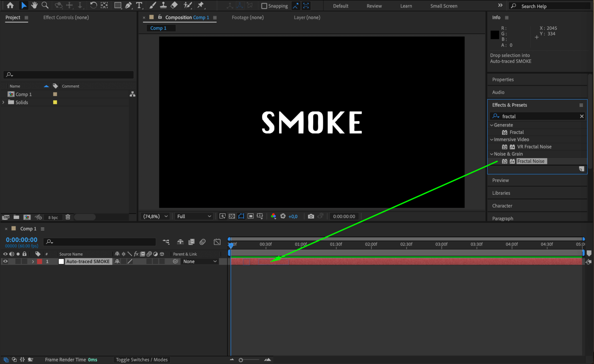Select the Puppet Pin tool
The height and width of the screenshot is (364, 594).
tap(201, 5)
